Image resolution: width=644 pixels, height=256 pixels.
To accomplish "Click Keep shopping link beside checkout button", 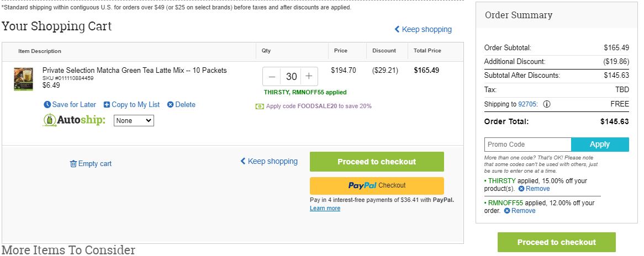I will [269, 161].
